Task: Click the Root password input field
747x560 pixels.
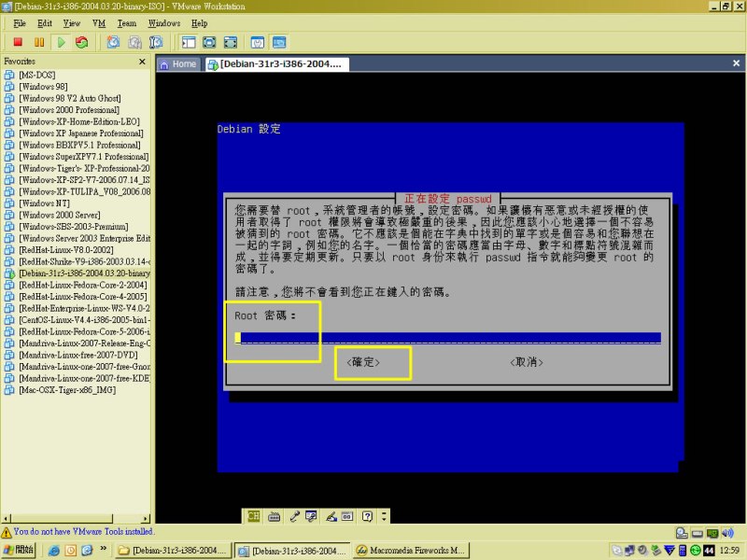Action: click(x=448, y=338)
